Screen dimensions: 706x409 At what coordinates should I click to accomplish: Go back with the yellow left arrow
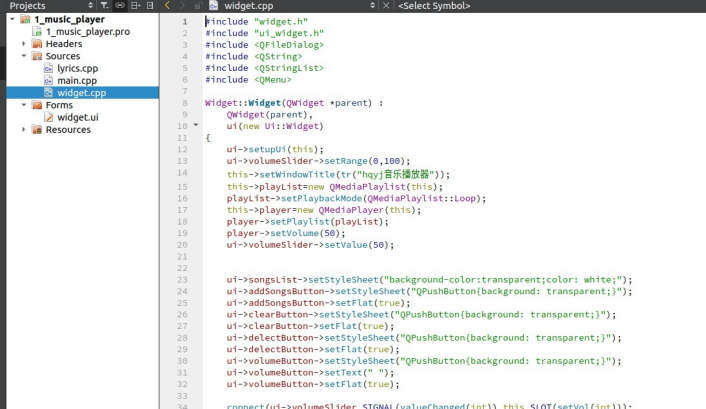[x=167, y=5]
